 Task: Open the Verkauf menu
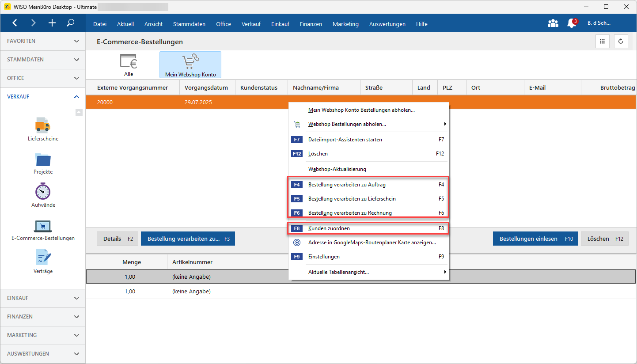click(x=251, y=24)
